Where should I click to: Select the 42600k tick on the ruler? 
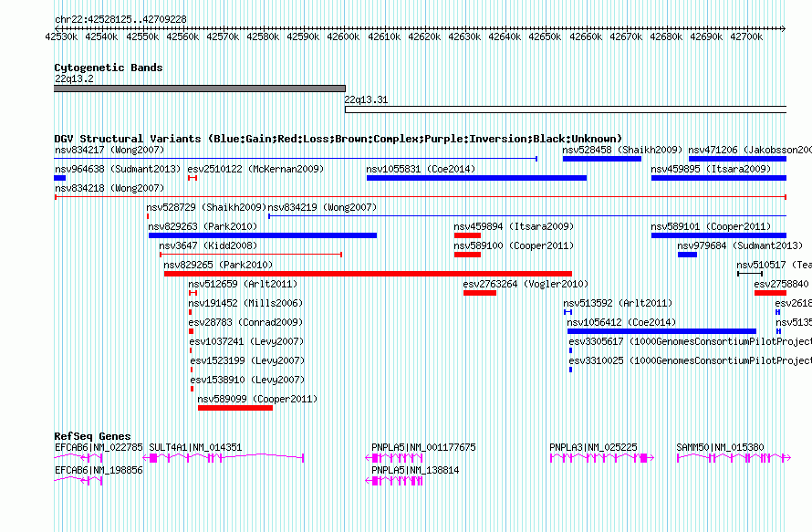tap(343, 37)
